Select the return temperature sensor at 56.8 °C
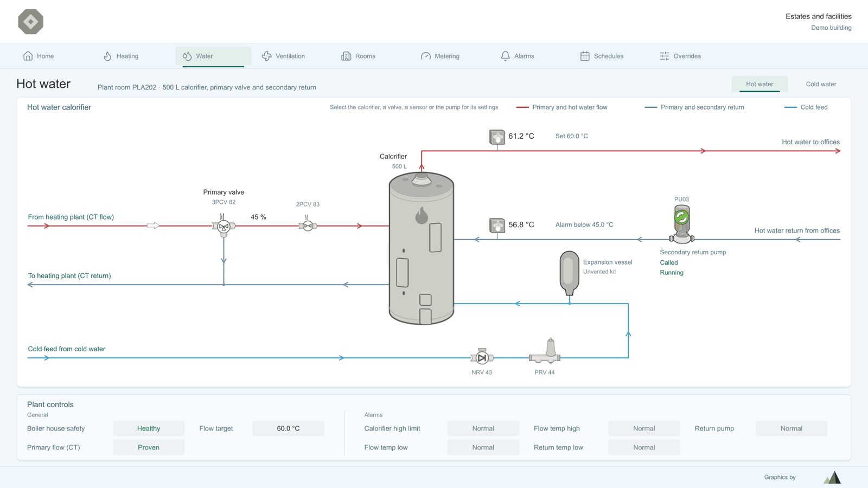 tap(497, 226)
